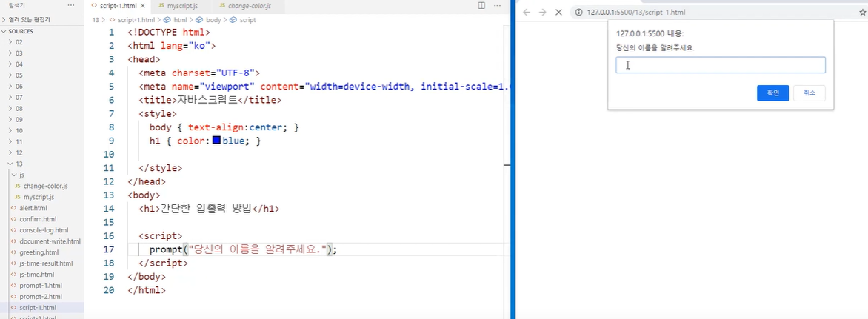View site information icon in address bar

click(579, 12)
